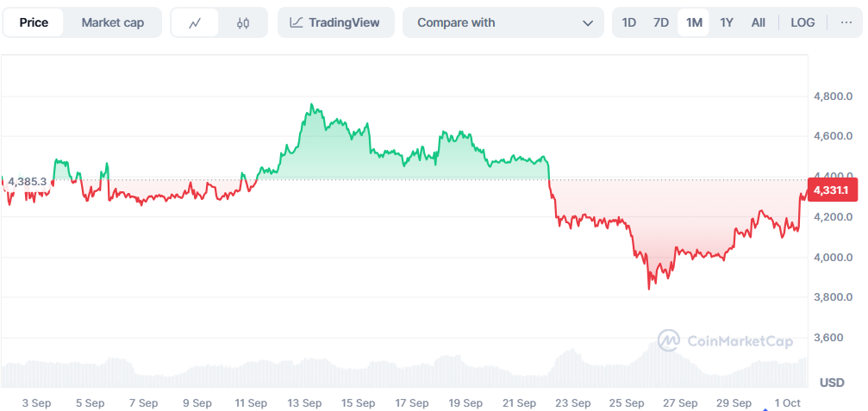868x411 pixels.
Task: Select the Market cap view toggle
Action: (x=113, y=22)
